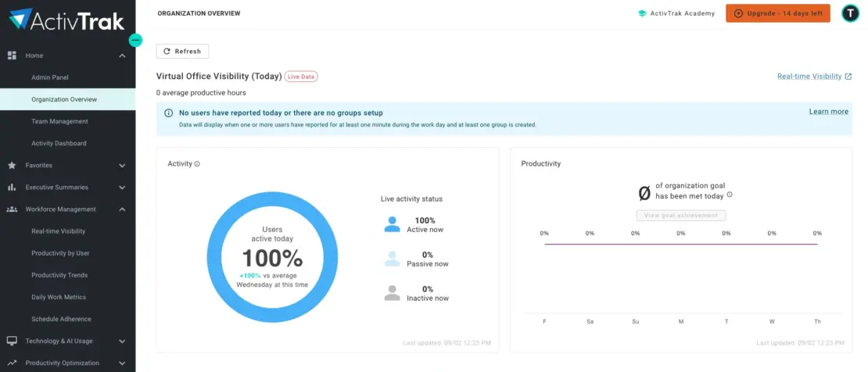Screen dimensions: 868x372
Task: Click the Workforce Management people icon
Action: coord(12,209)
